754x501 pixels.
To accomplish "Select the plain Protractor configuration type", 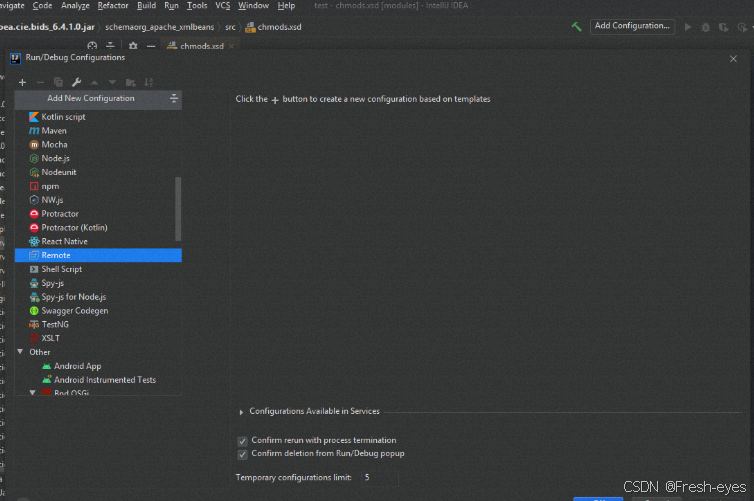I will click(x=98, y=214).
